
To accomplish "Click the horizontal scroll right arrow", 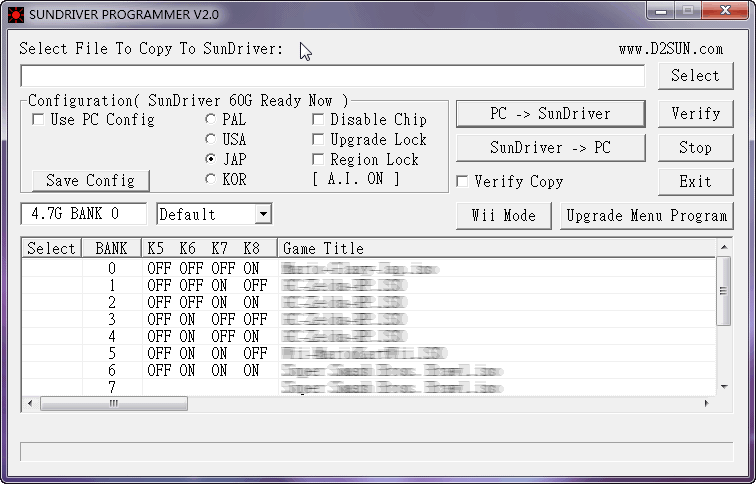I will click(x=707, y=403).
